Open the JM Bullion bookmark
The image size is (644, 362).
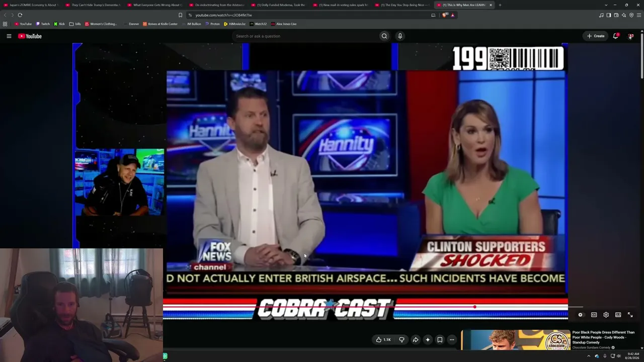(191, 24)
